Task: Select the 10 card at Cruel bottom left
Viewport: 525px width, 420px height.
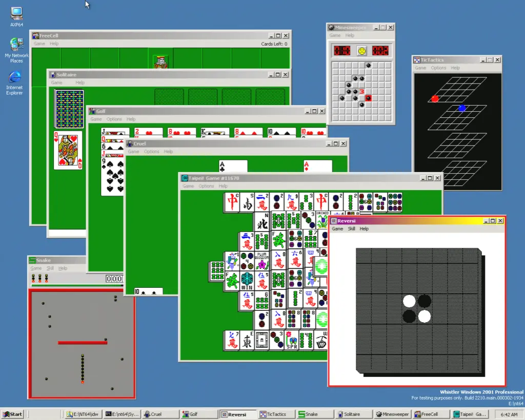Action: [x=148, y=291]
